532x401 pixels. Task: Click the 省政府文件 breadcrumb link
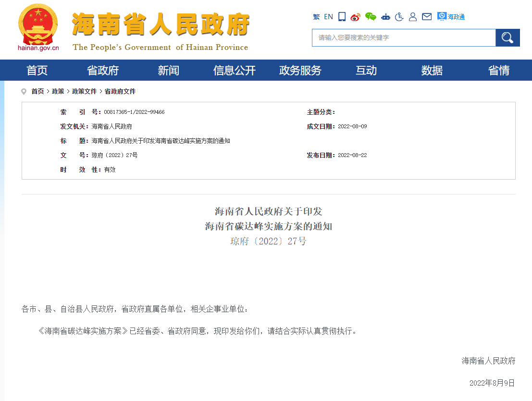[x=120, y=91]
